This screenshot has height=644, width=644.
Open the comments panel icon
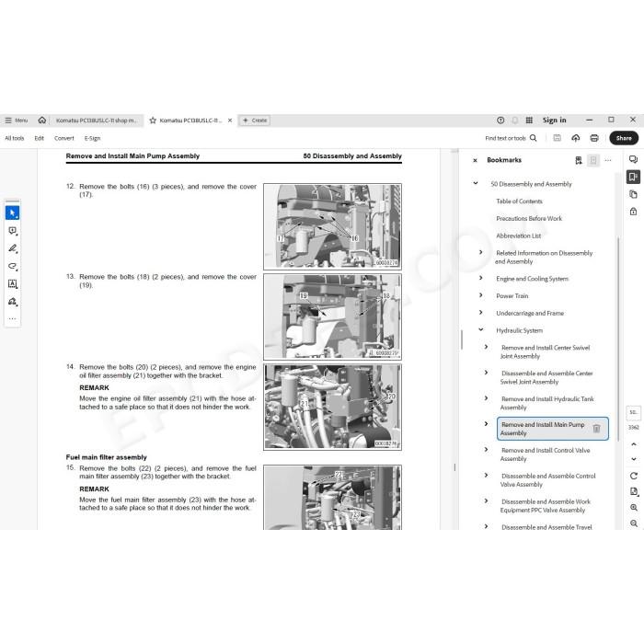(633, 159)
